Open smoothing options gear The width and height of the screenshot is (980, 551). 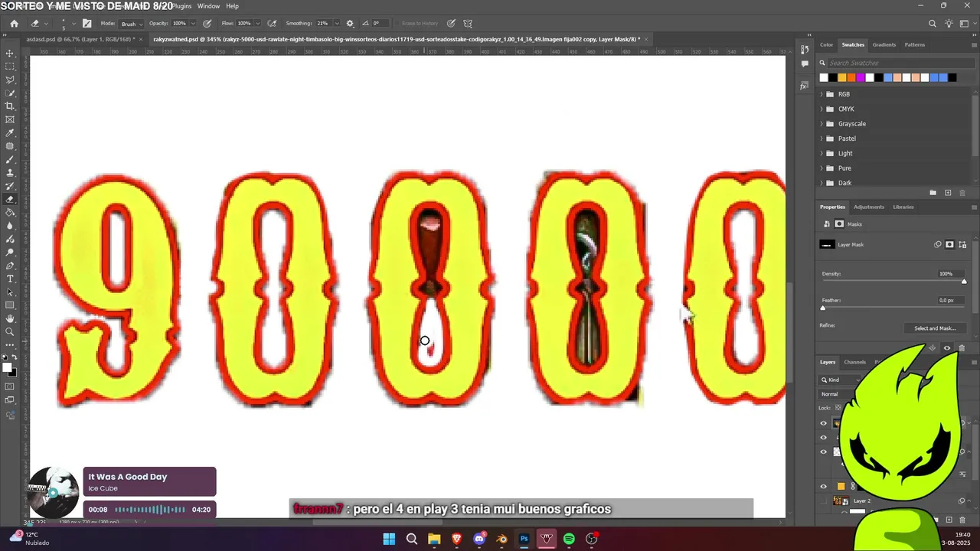350,24
